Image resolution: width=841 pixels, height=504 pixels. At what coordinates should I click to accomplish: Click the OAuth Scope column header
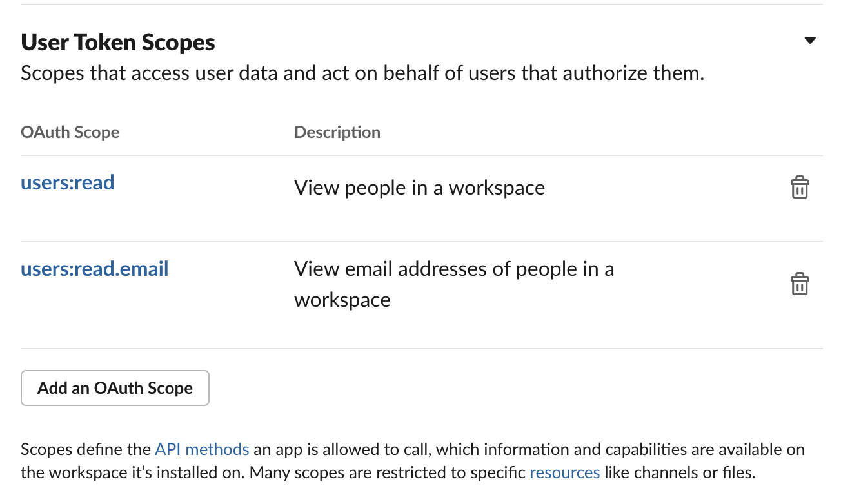click(x=70, y=132)
